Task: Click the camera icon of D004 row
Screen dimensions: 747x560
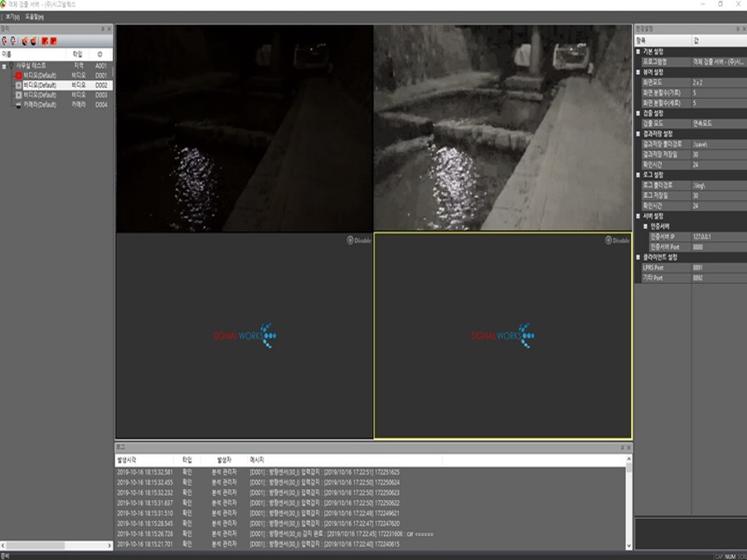Action: pyautogui.click(x=19, y=105)
